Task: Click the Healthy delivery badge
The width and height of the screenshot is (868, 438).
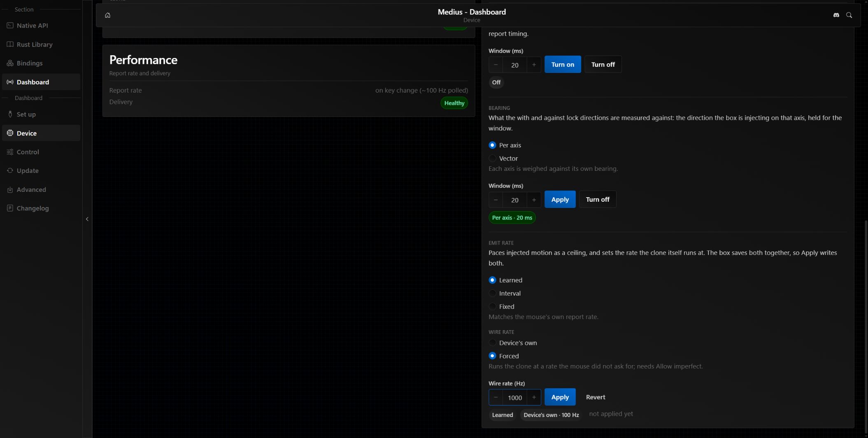Action: [454, 103]
